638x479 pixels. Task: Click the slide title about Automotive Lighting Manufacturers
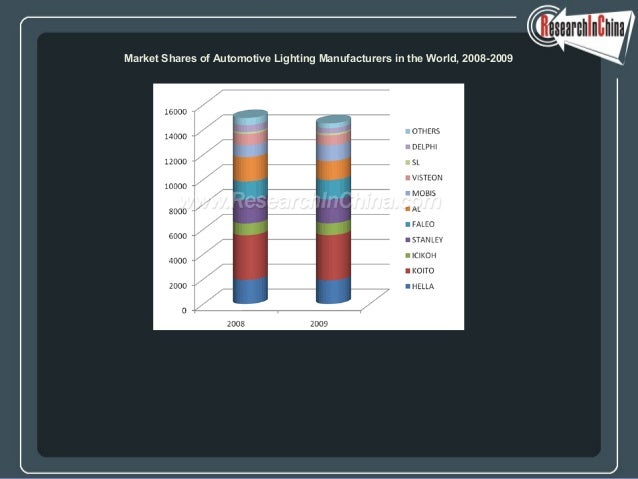318,59
